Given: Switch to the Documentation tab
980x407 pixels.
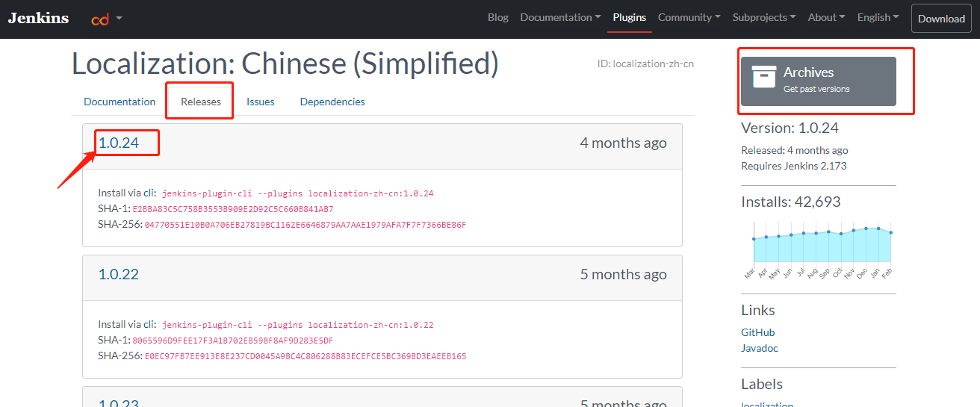Looking at the screenshot, I should pos(120,102).
